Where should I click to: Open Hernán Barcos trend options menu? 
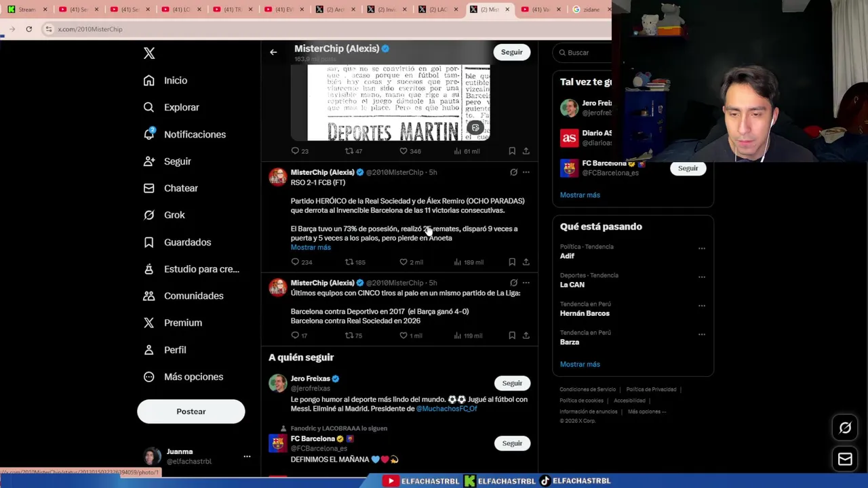(701, 305)
